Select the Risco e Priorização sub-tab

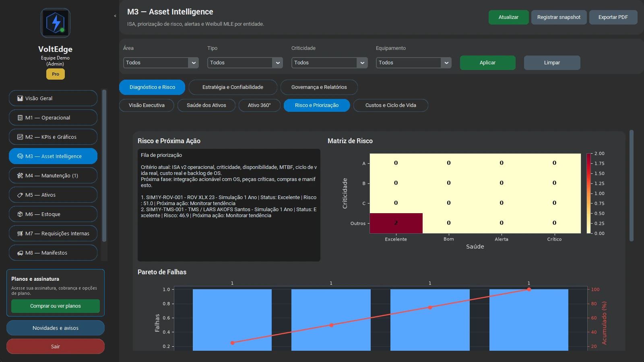(317, 105)
